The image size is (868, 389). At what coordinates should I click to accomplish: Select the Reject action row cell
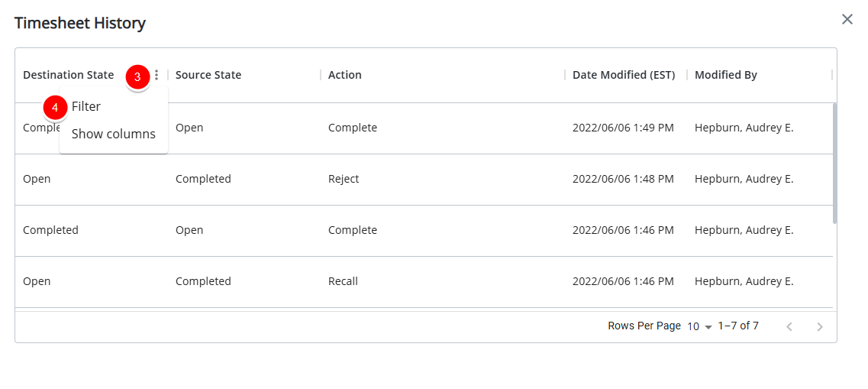344,179
